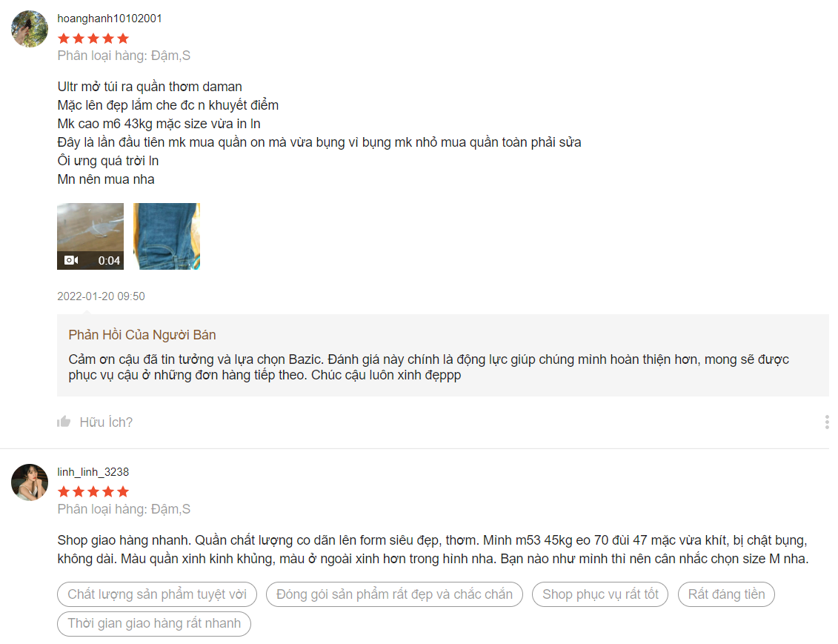
Task: Click the thumbs-up Hữu Ích icon
Action: tap(64, 422)
